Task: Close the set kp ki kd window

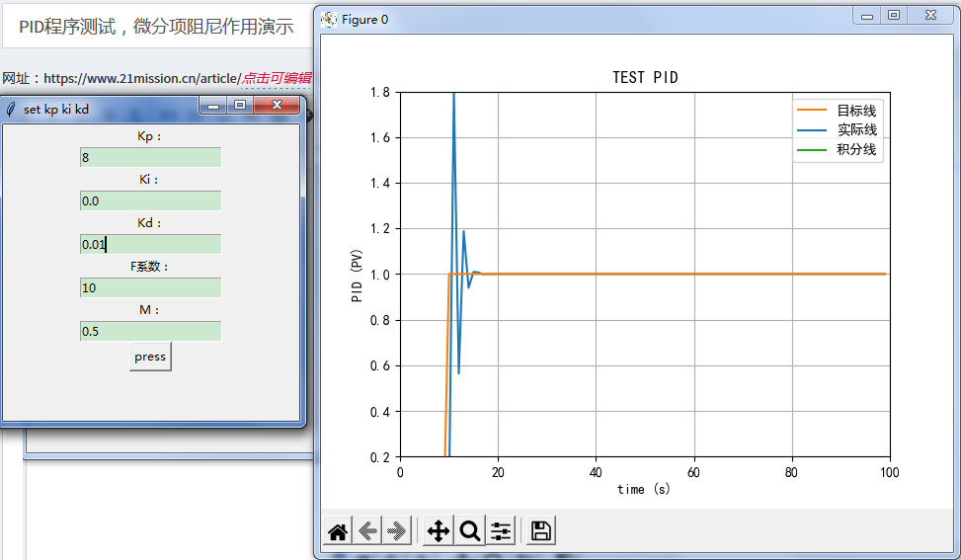Action: click(x=278, y=105)
